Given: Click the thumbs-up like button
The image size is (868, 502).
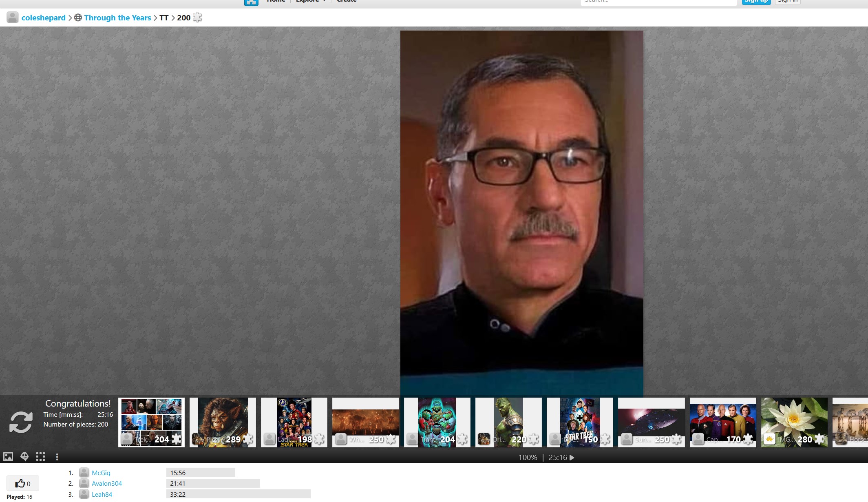Looking at the screenshot, I should coord(23,483).
